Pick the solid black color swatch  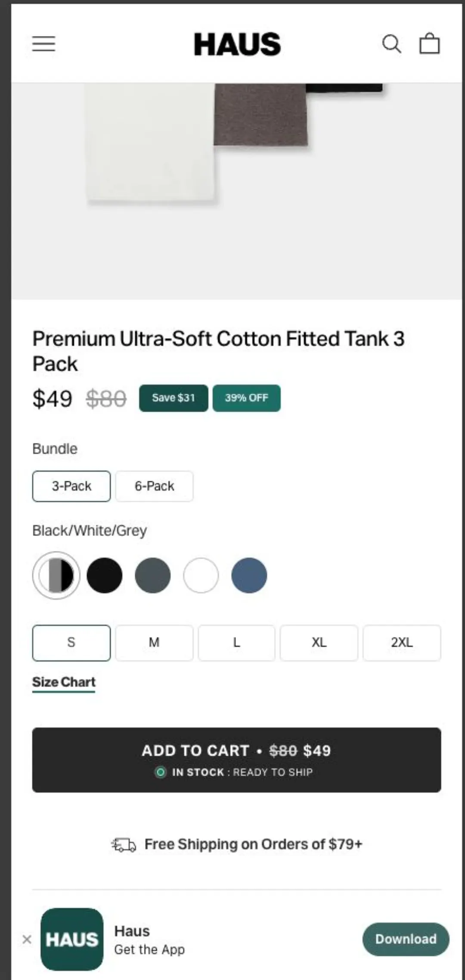(105, 576)
